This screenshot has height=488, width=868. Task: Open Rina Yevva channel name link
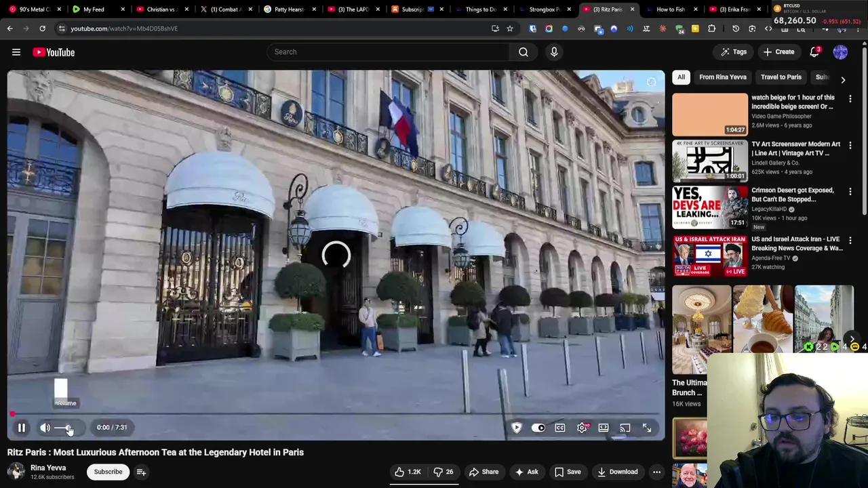[x=48, y=468]
